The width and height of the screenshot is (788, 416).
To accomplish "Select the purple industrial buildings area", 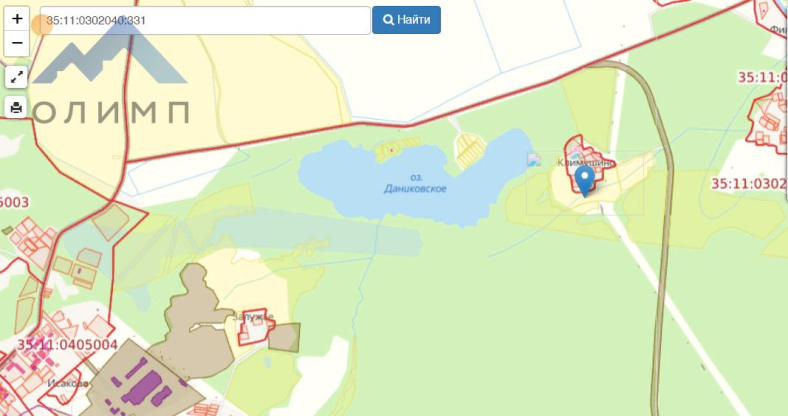I will 142,383.
